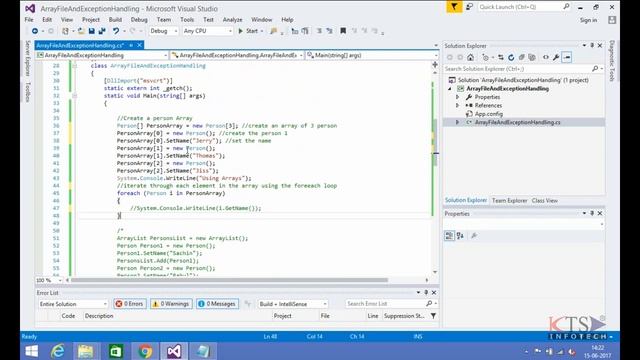Viewport: 640px width, 360px height.
Task: Open the Build + IntelliSense dropdown
Action: coord(292,304)
